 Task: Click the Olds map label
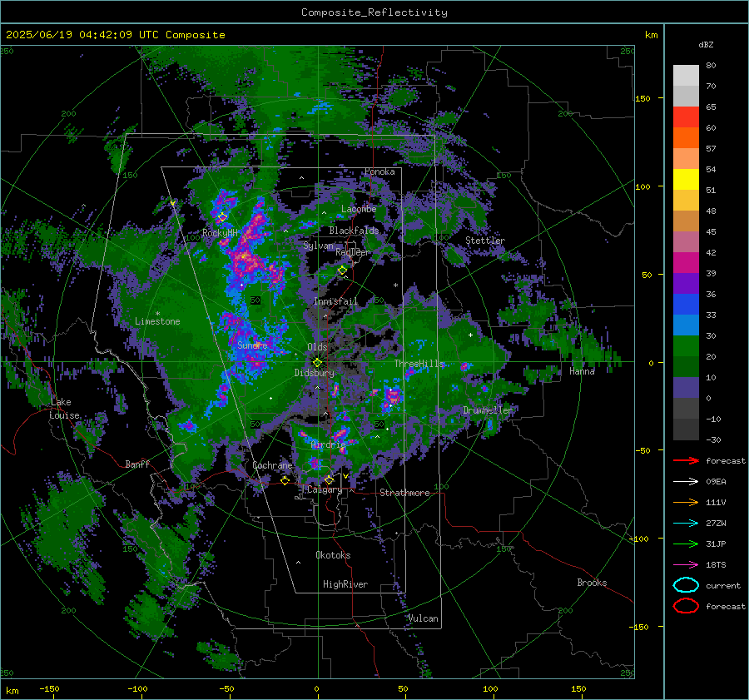317,347
